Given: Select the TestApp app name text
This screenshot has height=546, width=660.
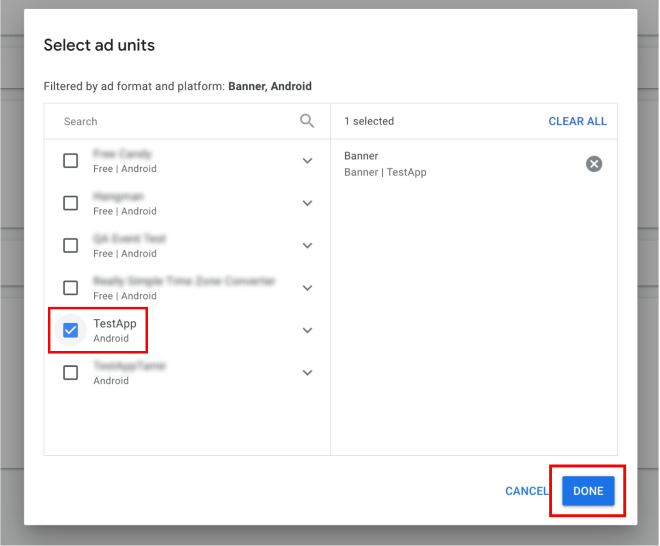Looking at the screenshot, I should (115, 323).
